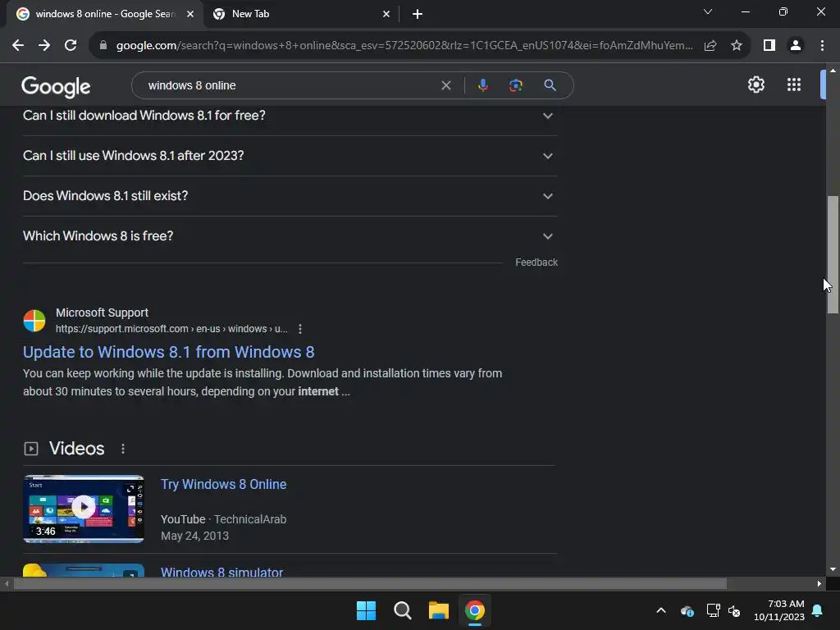Show hidden system tray icons
The height and width of the screenshot is (630, 840).
(x=661, y=610)
